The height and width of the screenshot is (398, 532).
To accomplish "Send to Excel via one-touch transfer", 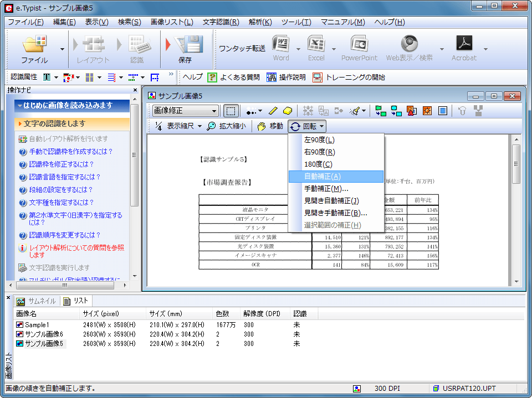I will (316, 43).
